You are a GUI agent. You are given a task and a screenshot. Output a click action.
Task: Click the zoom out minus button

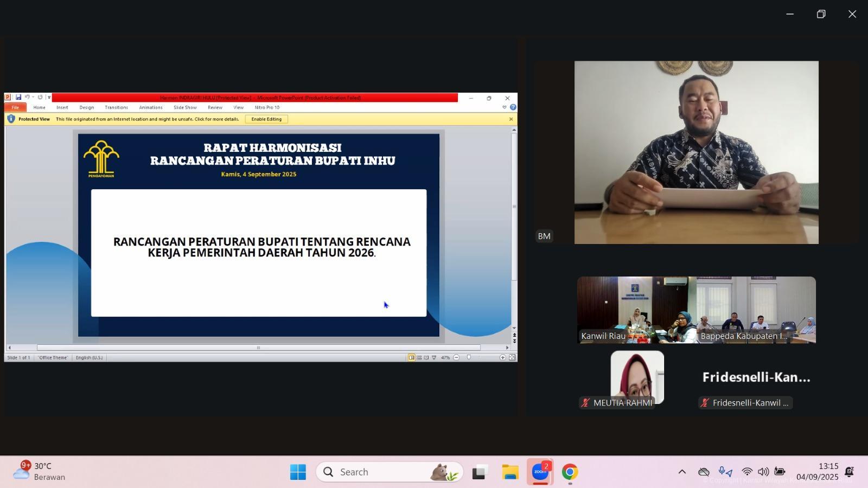tap(456, 357)
